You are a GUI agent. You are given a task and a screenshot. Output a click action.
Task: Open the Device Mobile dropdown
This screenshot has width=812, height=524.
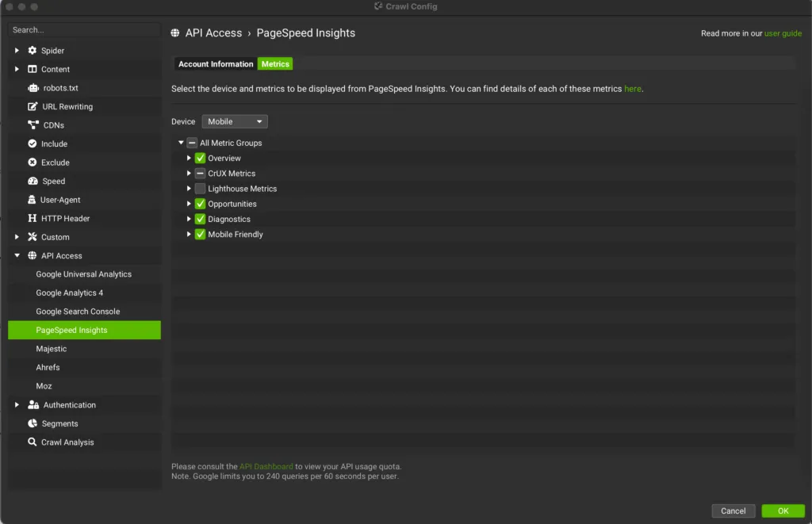[x=235, y=121]
